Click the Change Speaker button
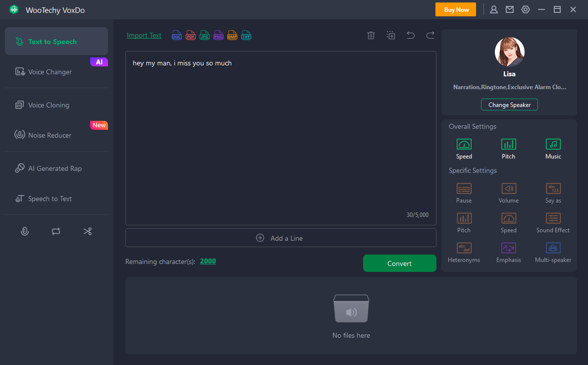Image resolution: width=588 pixels, height=365 pixels. tap(509, 104)
